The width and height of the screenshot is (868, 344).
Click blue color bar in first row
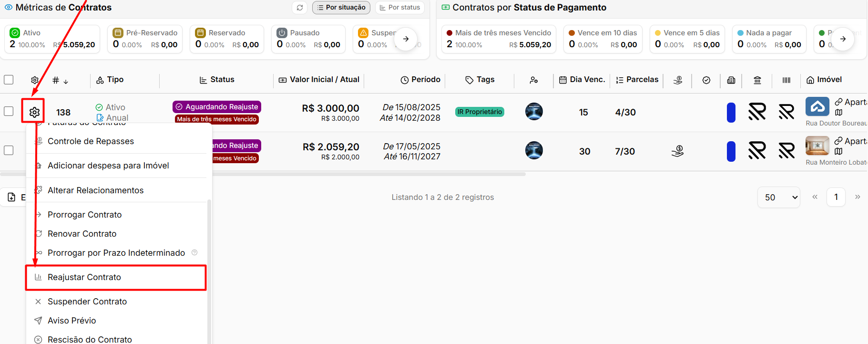pos(731,113)
